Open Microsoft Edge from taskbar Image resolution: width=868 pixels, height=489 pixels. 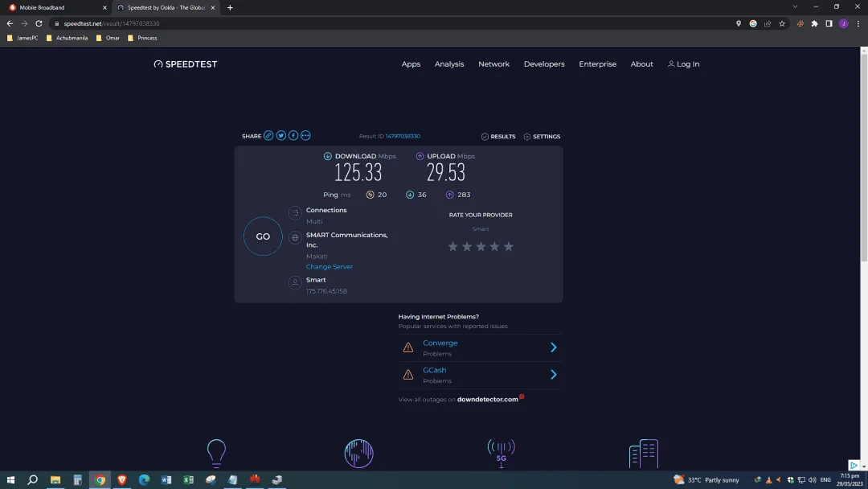pyautogui.click(x=144, y=479)
